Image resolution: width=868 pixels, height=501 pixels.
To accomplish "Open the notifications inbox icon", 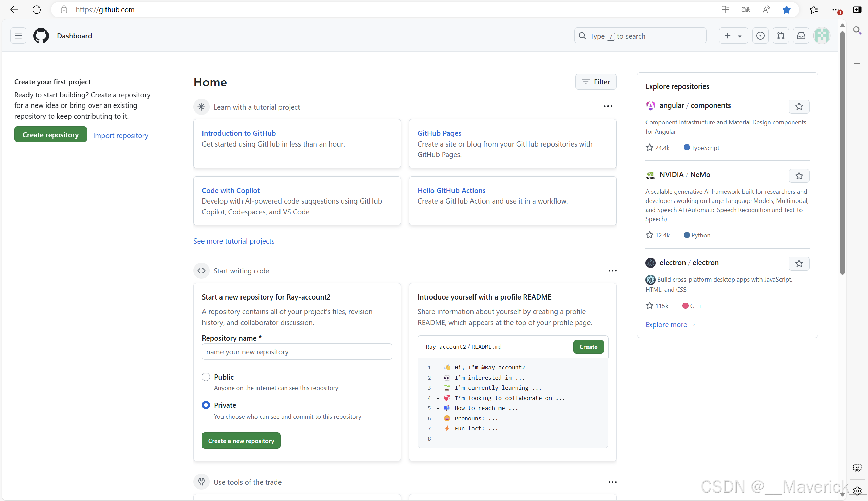I will click(x=801, y=36).
